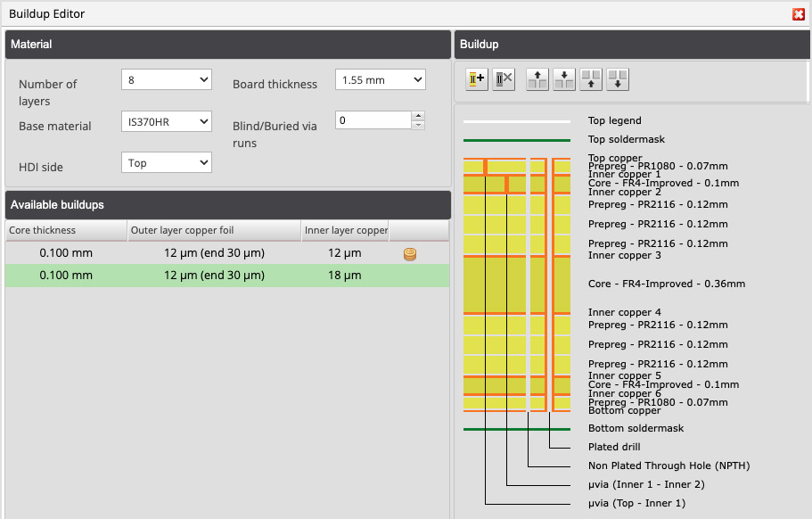The image size is (812, 519).
Task: Open the Base material dropdown showing IS370HR
Action: [167, 121]
